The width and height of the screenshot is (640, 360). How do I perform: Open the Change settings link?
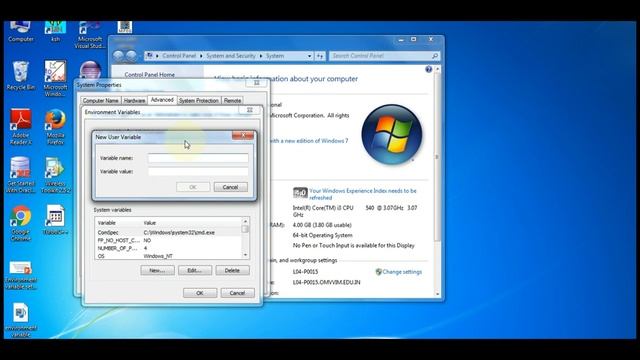click(x=402, y=272)
